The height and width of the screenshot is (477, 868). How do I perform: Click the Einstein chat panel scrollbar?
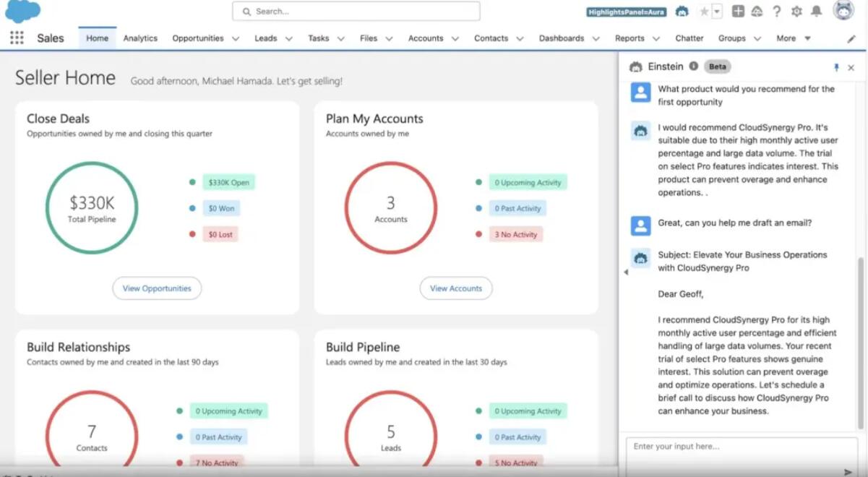(x=861, y=340)
